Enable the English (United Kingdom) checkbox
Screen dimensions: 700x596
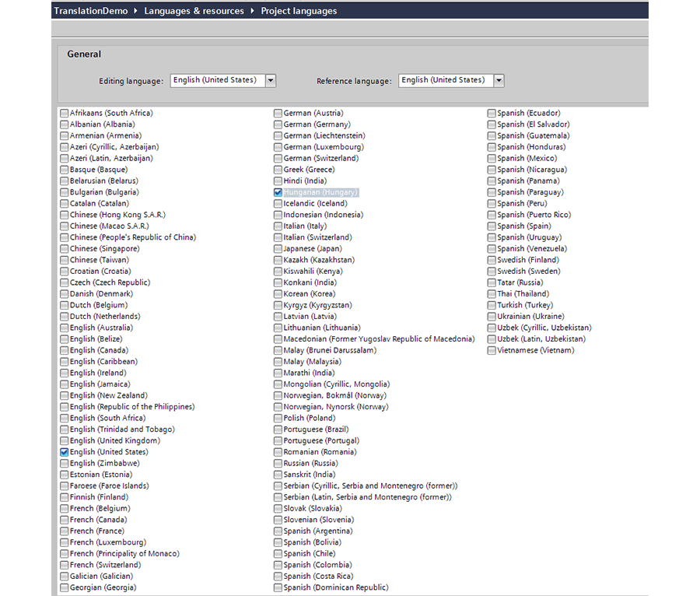[65, 440]
